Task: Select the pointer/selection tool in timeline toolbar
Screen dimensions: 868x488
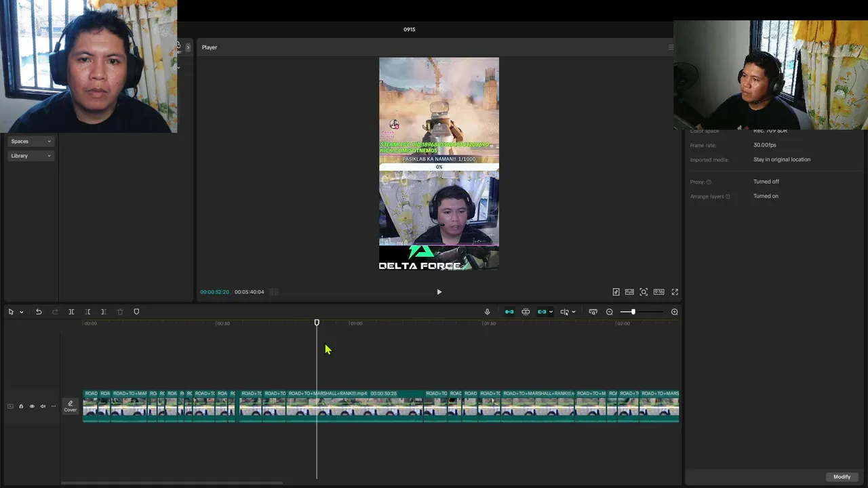Action: click(11, 312)
